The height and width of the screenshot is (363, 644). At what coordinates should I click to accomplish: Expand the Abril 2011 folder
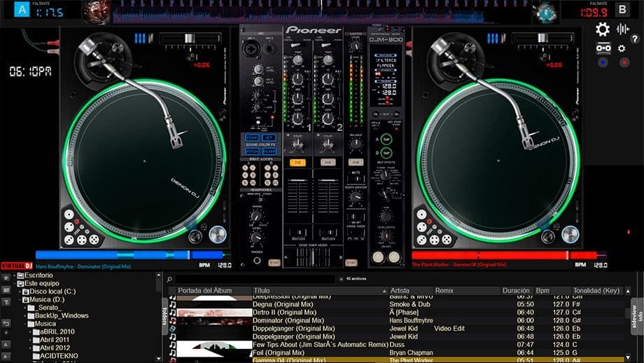pyautogui.click(x=31, y=340)
